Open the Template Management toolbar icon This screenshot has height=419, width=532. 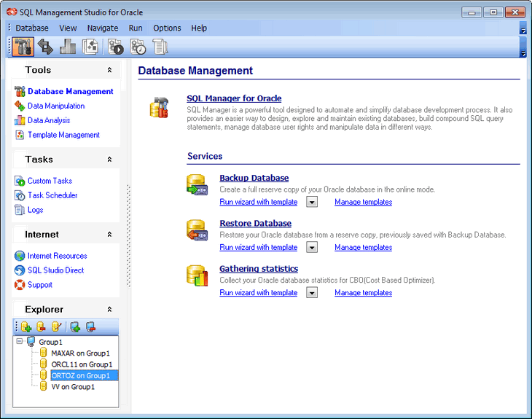(x=90, y=47)
